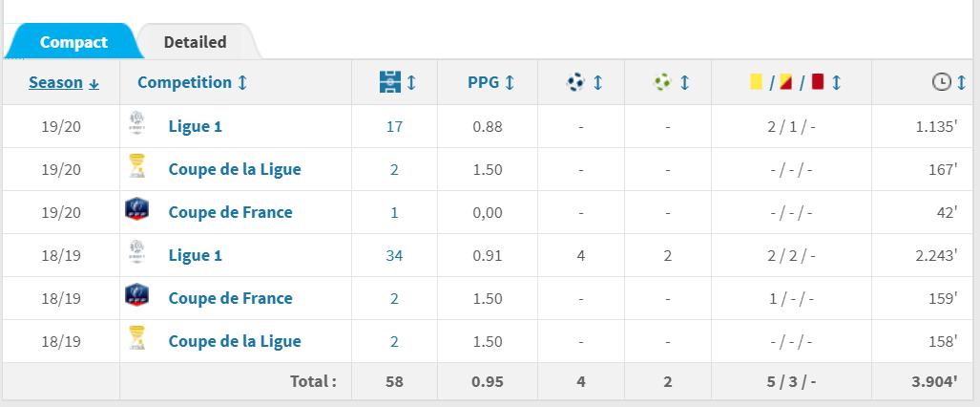Open 19/20 Coupe de la Ligue link

[x=234, y=169]
